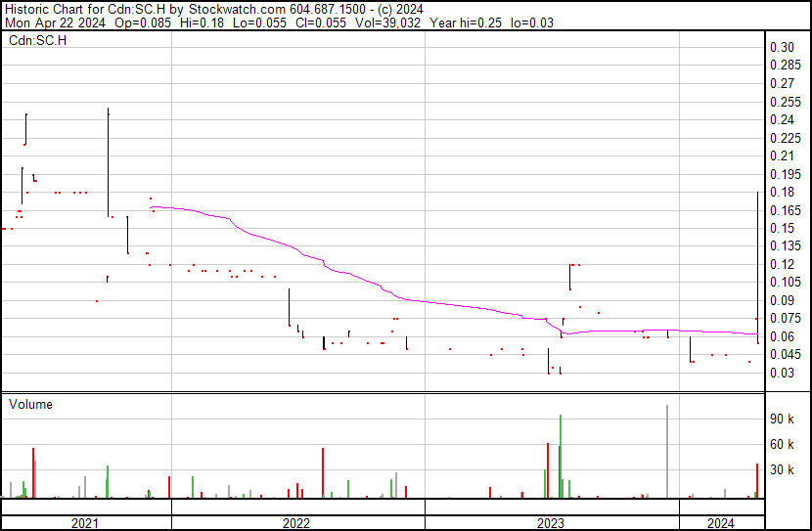Click the tall red volume bar in 2022
The image size is (812, 531).
click(323, 473)
